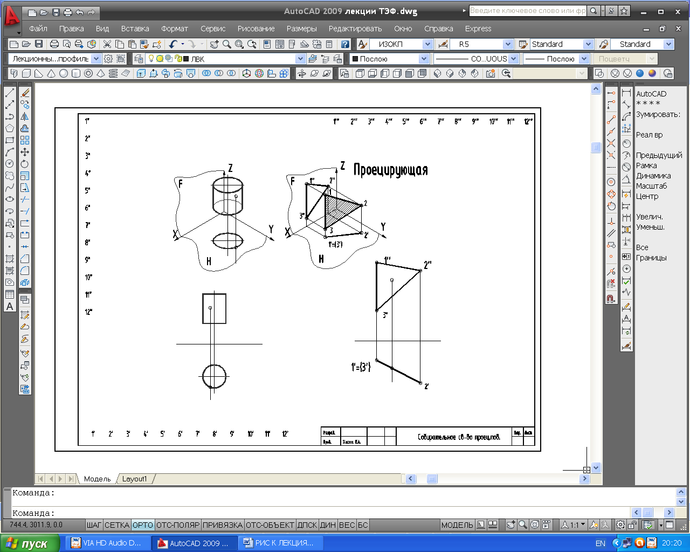Viewport: 690px width, 552px height.
Task: Select the Circle drawing tool
Action: coord(9,164)
